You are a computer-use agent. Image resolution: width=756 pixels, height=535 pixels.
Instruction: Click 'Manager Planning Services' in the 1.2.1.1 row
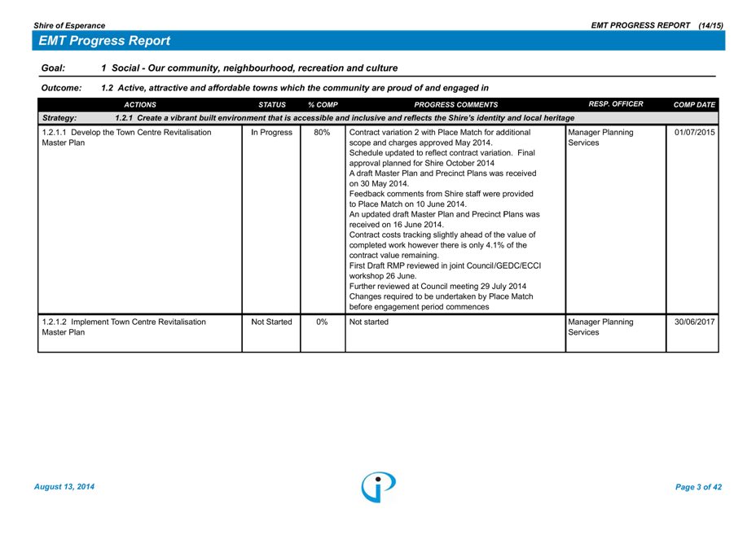tap(600, 138)
